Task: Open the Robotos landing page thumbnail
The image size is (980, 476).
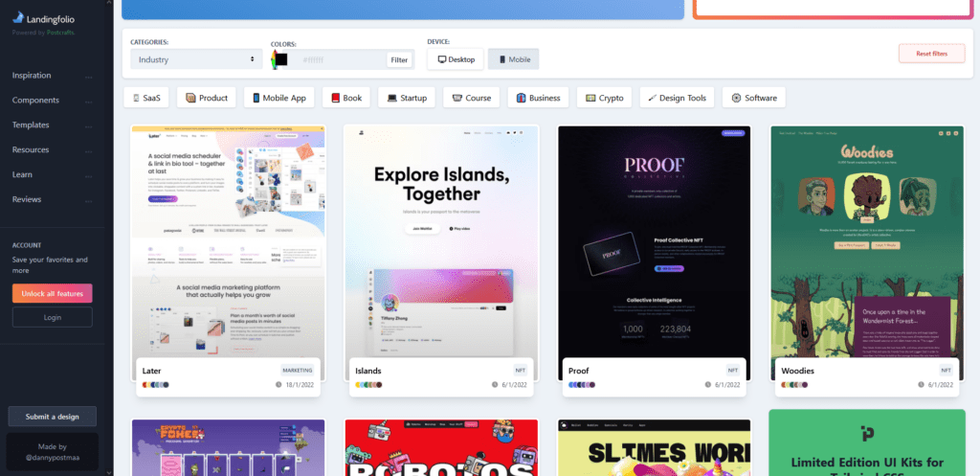Action: pos(440,447)
